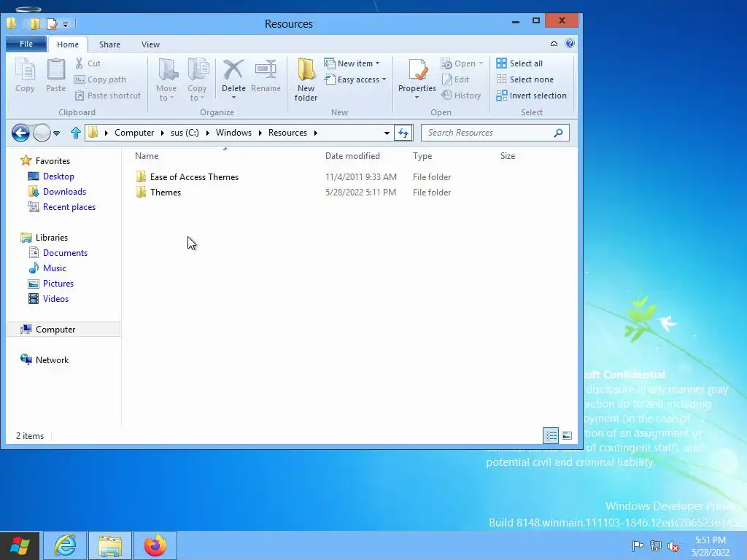Open the Move to dropdown
Viewport: 747px width, 560px height.
tap(166, 80)
